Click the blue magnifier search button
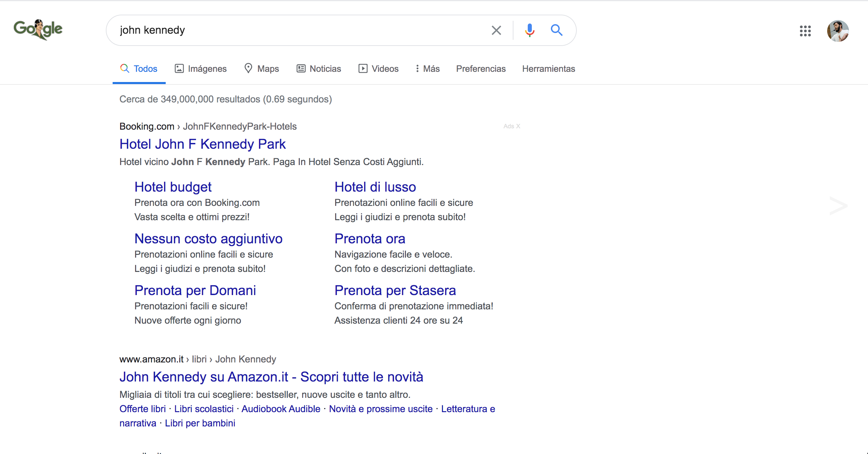The width and height of the screenshot is (868, 454). (557, 30)
